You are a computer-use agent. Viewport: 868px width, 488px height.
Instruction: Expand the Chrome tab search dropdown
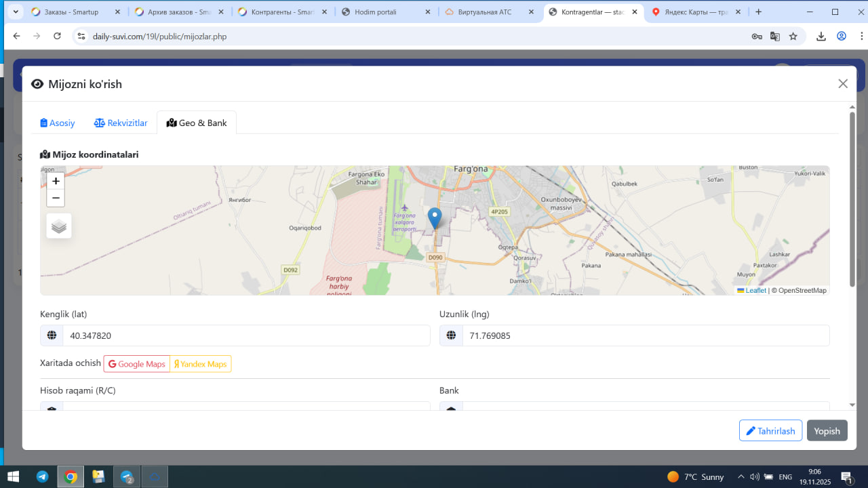pos(15,12)
